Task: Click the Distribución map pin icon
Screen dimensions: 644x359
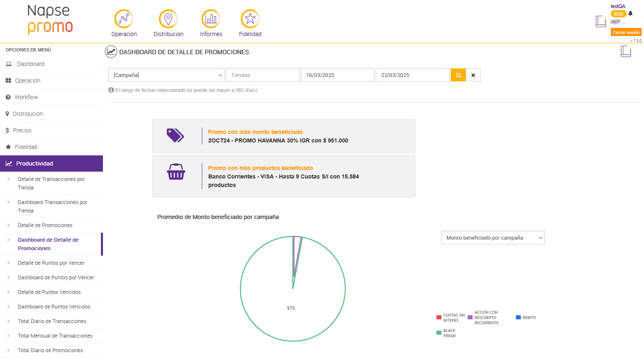Action: [168, 19]
